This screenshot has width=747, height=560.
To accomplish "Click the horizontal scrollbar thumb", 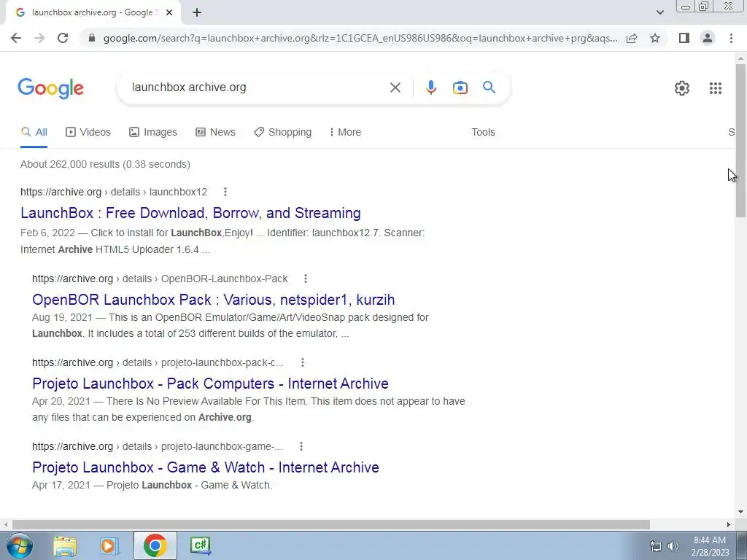I will tap(331, 524).
